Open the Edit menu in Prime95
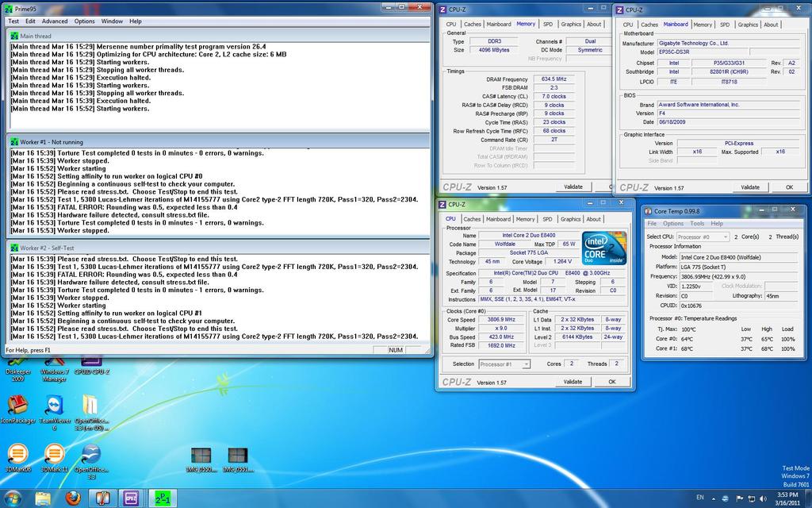 pyautogui.click(x=31, y=21)
